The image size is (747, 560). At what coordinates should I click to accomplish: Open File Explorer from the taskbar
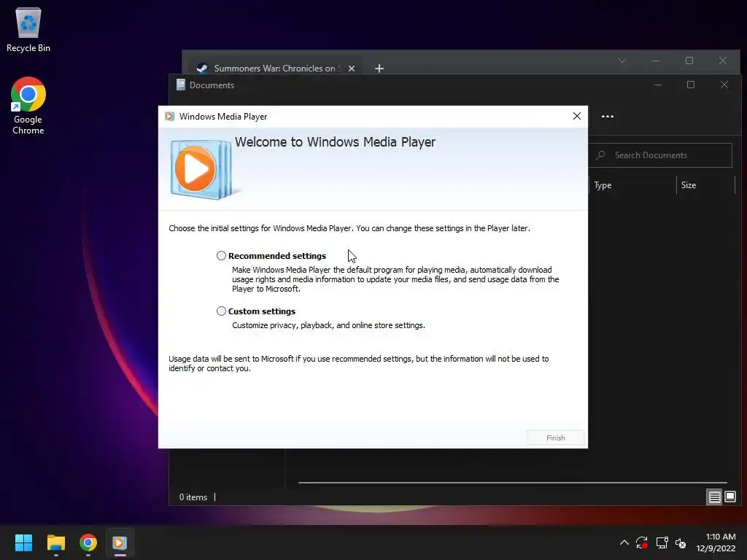(x=55, y=542)
